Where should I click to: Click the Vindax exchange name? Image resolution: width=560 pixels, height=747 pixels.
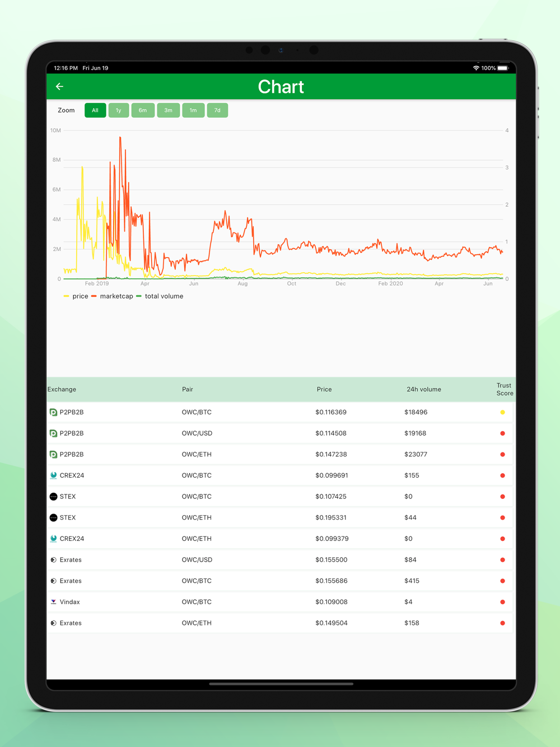pyautogui.click(x=69, y=602)
